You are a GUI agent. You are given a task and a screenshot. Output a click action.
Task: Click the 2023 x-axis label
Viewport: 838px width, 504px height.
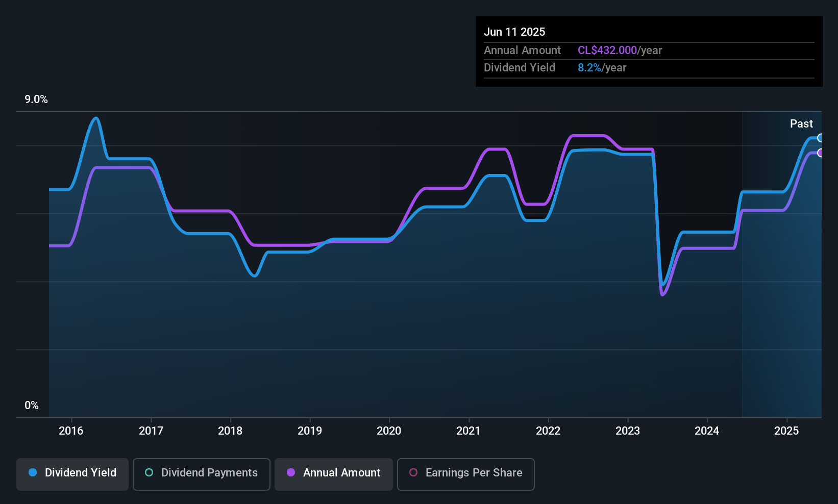coord(628,431)
